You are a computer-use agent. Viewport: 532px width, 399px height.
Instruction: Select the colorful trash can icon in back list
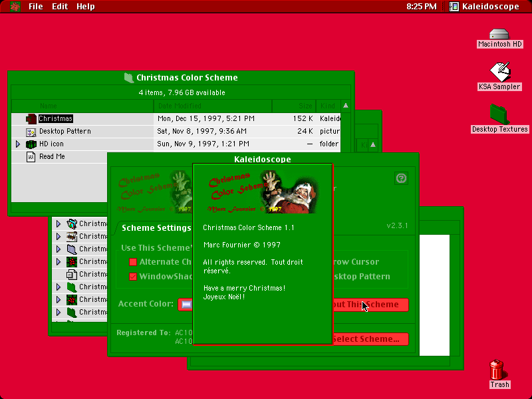pyautogui.click(x=72, y=223)
